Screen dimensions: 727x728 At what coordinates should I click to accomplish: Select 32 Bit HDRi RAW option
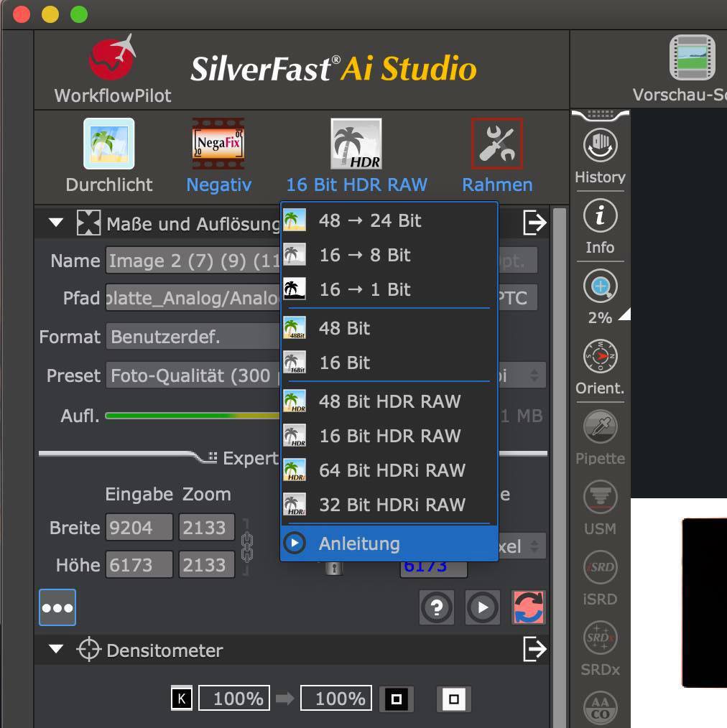tap(389, 505)
